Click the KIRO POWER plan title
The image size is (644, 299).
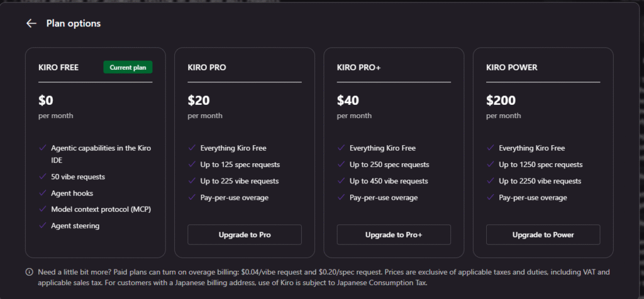511,67
